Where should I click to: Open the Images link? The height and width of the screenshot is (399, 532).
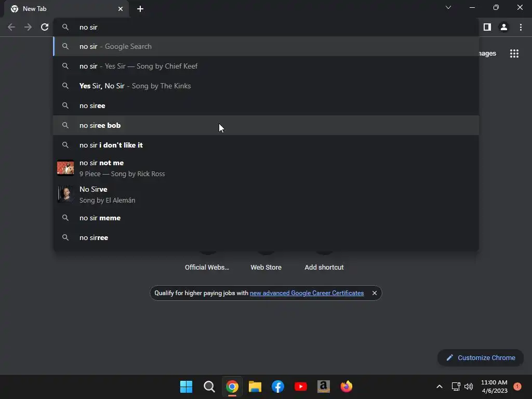click(x=487, y=54)
